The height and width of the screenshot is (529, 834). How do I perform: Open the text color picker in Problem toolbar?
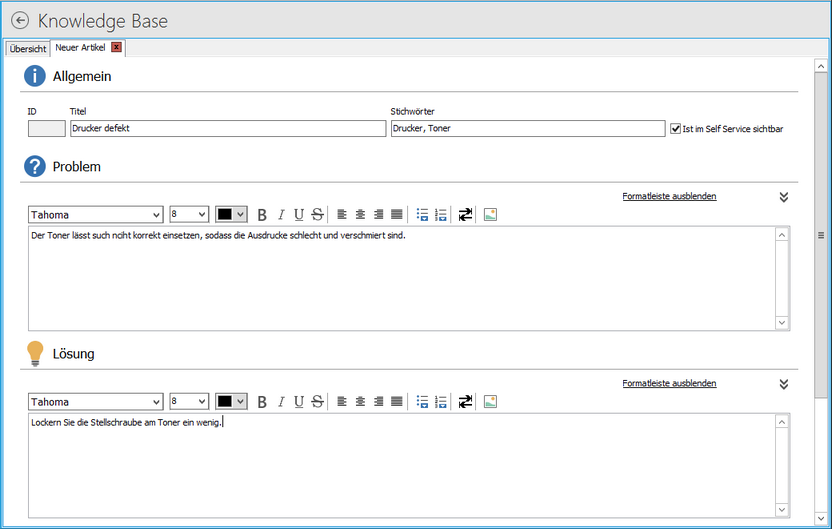click(x=239, y=214)
